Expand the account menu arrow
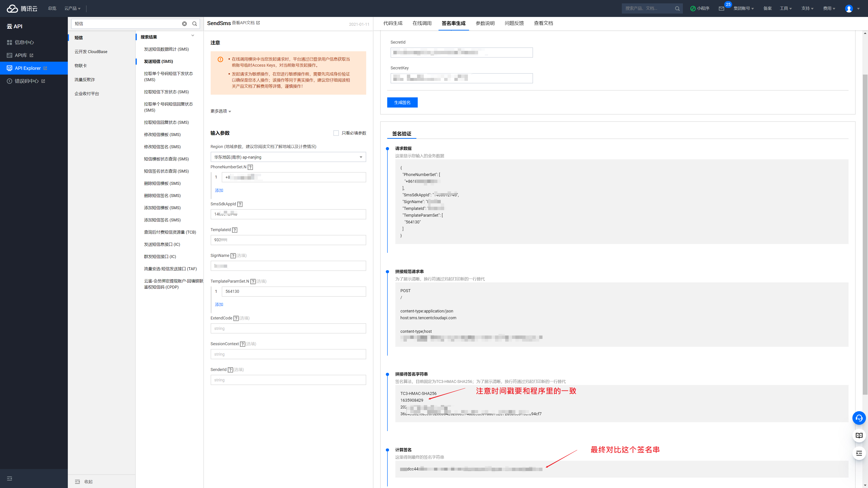This screenshot has height=488, width=868. point(858,9)
